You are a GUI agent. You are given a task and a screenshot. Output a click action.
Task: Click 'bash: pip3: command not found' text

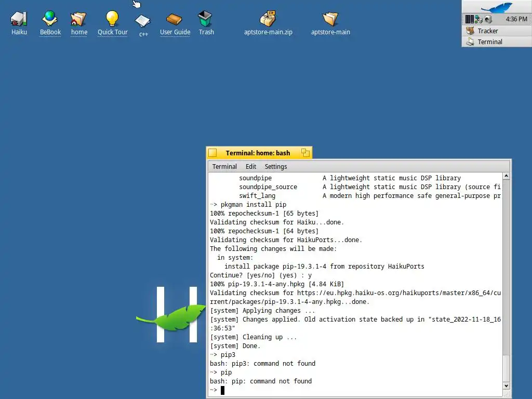tap(262, 364)
